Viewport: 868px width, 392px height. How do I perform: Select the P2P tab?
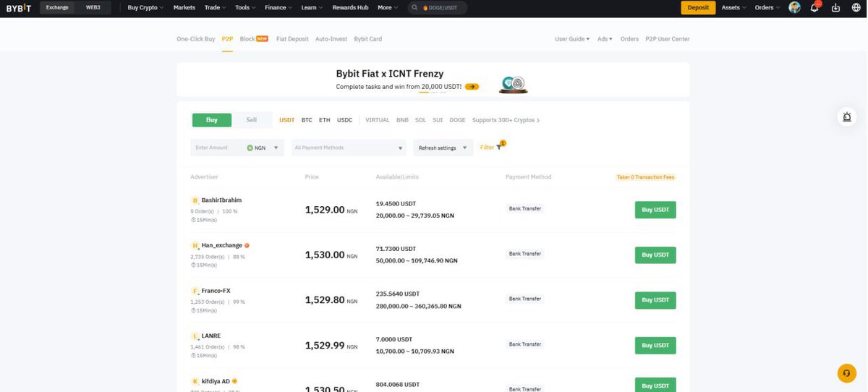coord(227,39)
